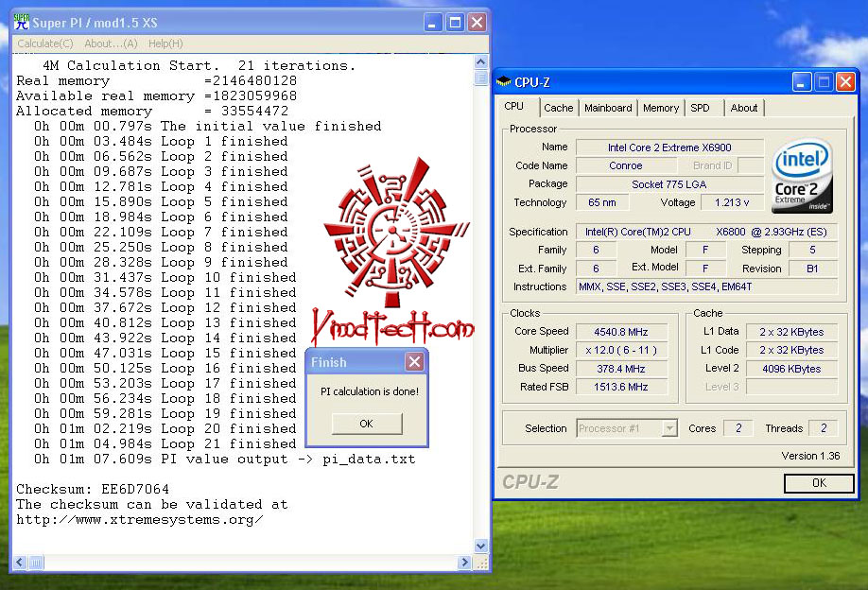Viewport: 868px width, 590px height.
Task: Click the 'Loop 21 finished' line
Action: click(165, 443)
